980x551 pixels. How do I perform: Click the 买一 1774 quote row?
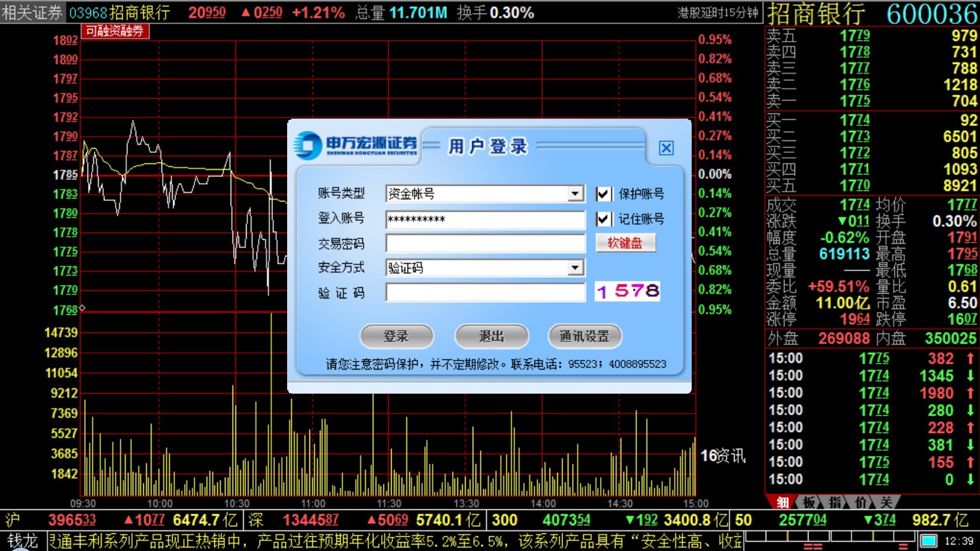click(872, 120)
